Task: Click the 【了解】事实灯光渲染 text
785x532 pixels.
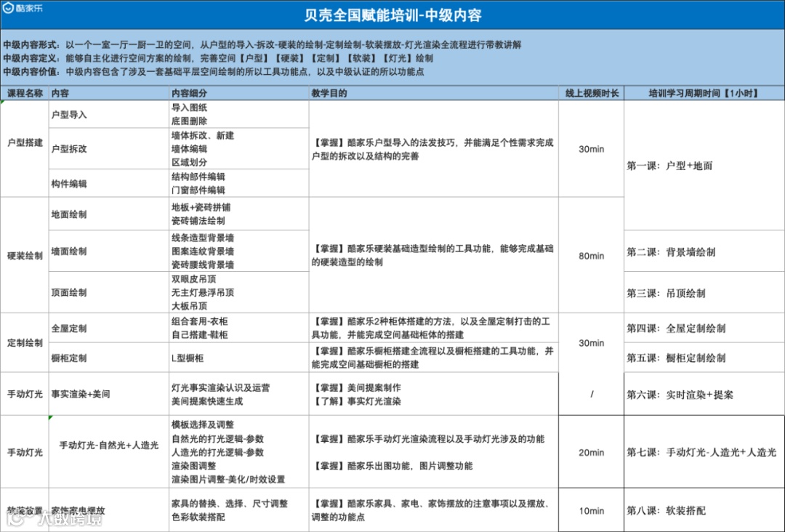Action: (x=356, y=401)
